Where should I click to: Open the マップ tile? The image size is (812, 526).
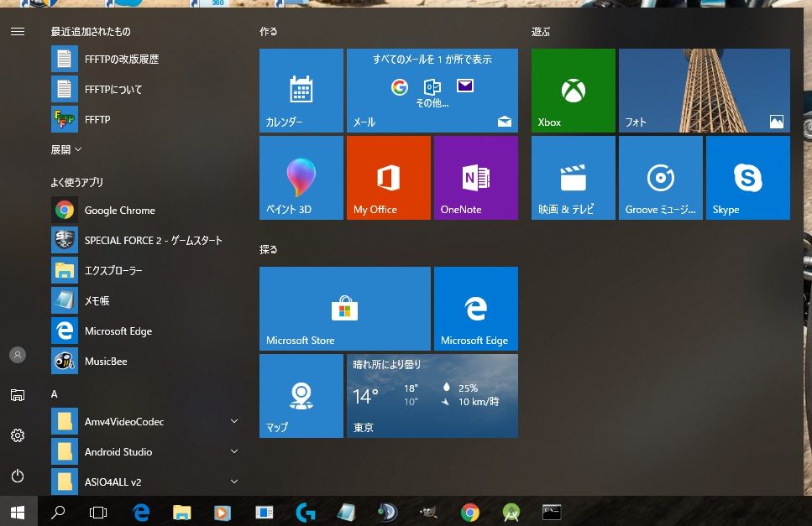(x=301, y=396)
